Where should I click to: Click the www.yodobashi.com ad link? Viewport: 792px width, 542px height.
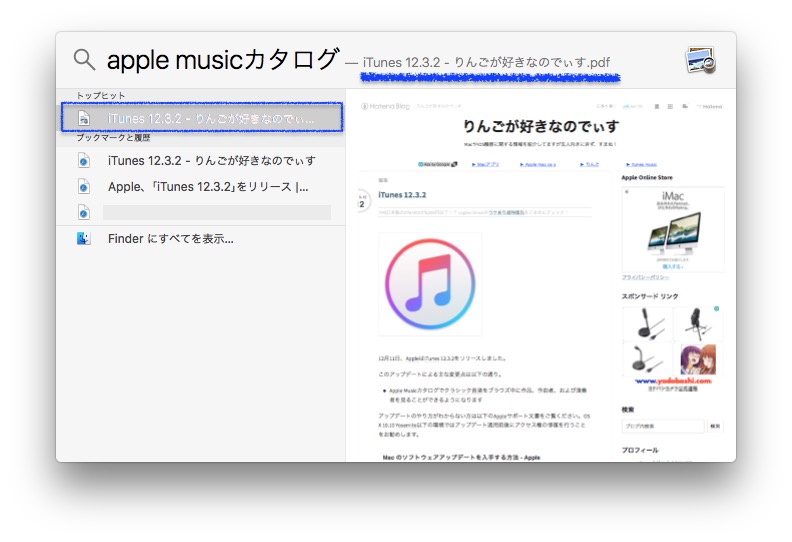coord(673,381)
